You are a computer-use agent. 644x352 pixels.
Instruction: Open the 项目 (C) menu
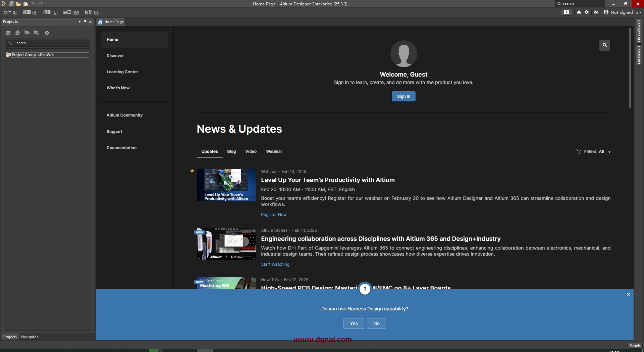[x=50, y=12]
